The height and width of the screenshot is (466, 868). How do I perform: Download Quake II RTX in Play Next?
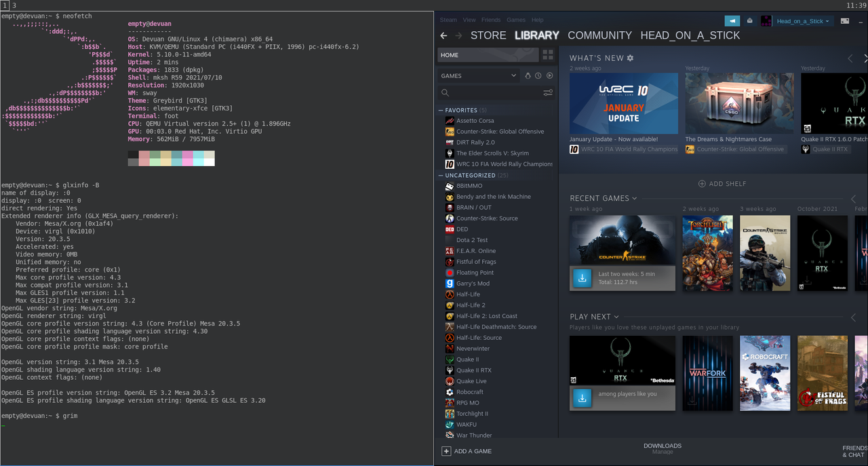tap(583, 398)
